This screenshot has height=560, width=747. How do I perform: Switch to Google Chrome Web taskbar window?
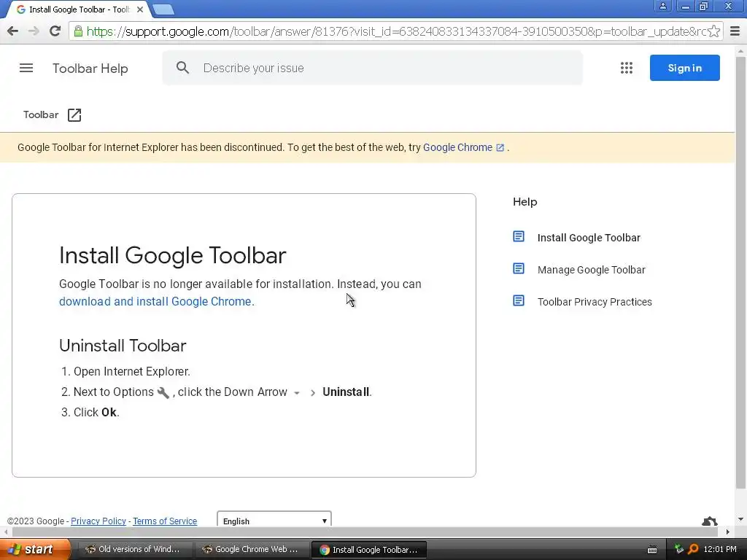tap(252, 549)
